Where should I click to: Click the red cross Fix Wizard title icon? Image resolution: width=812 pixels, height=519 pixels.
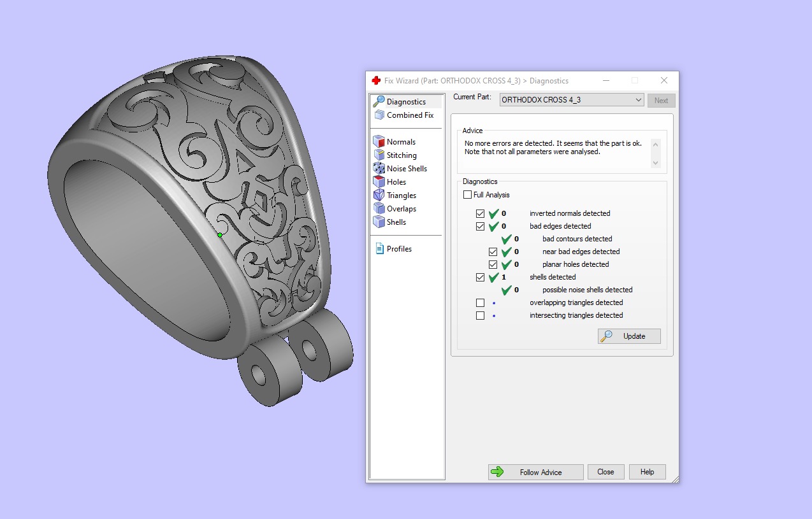[376, 81]
